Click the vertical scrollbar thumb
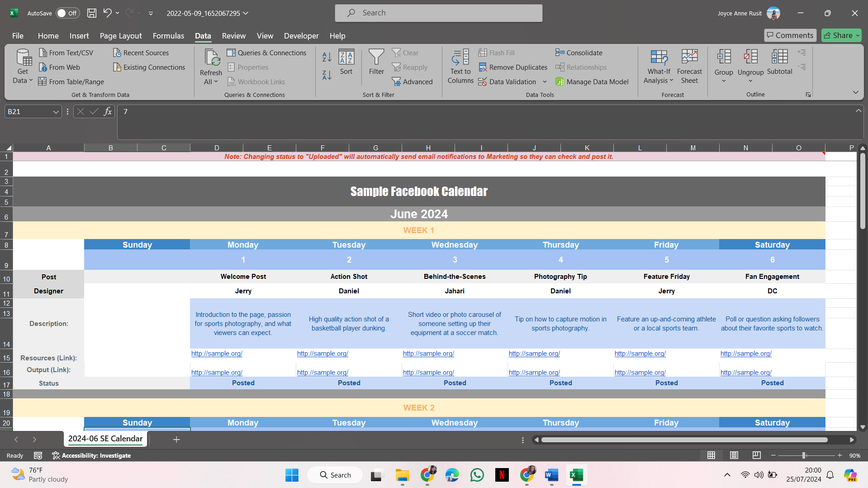This screenshot has height=488, width=868. 863,191
